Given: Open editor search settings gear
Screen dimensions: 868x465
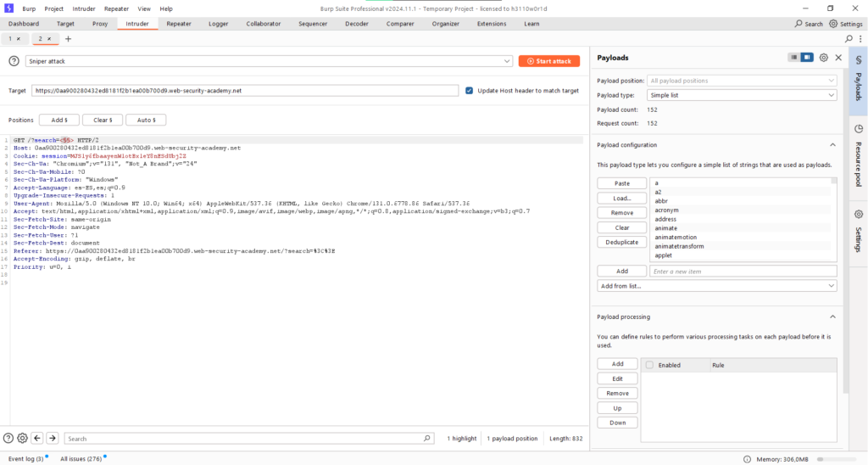Looking at the screenshot, I should coord(22,439).
